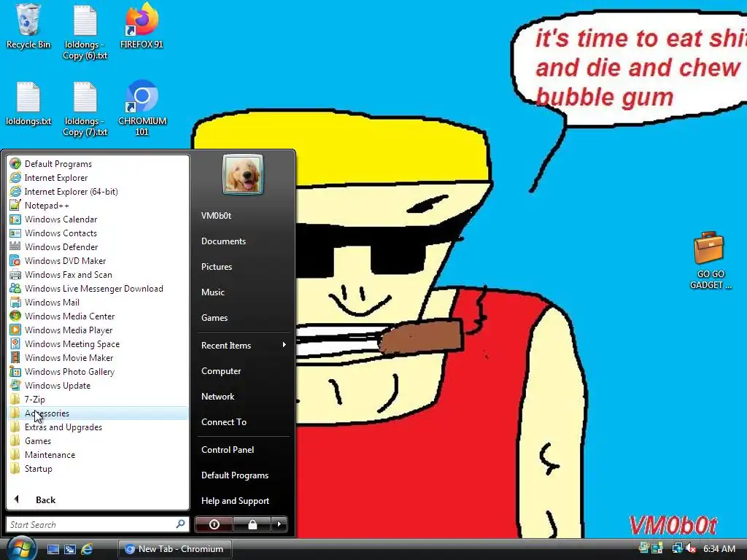747x560 pixels.
Task: Select loldongs.txt desktop file
Action: point(28,104)
